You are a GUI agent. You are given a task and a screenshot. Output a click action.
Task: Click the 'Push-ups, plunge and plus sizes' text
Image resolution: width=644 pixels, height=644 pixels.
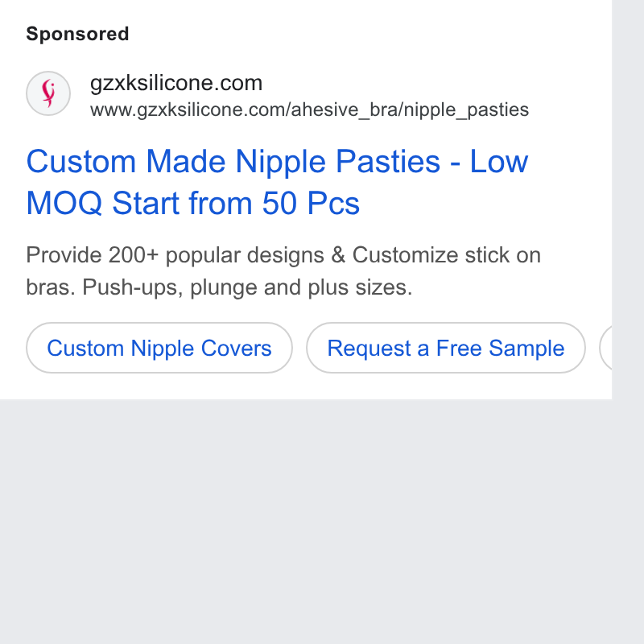coord(247,287)
